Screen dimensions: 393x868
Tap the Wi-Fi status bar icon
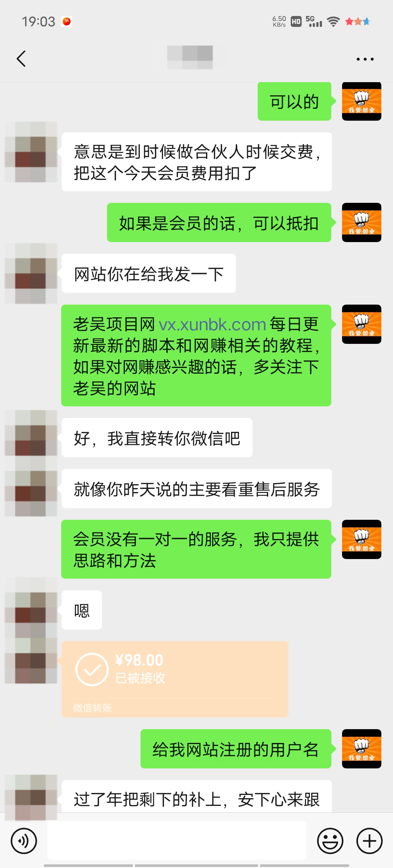pos(333,21)
